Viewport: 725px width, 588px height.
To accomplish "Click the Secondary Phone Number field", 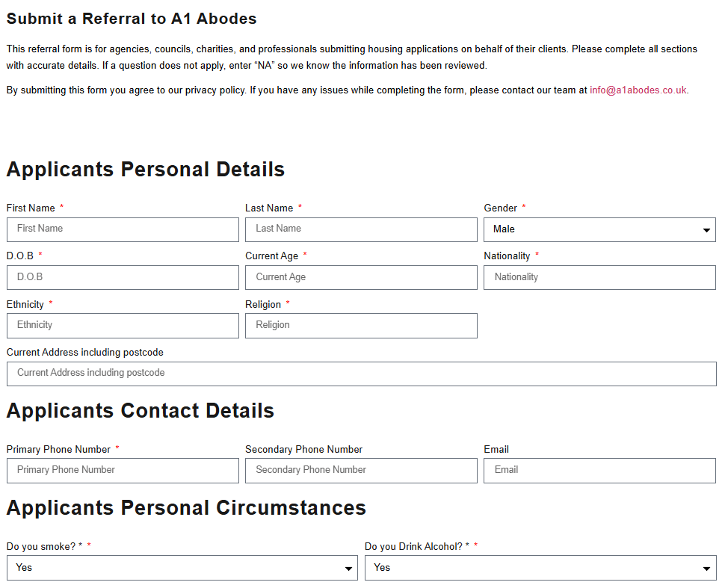I will 361,470.
